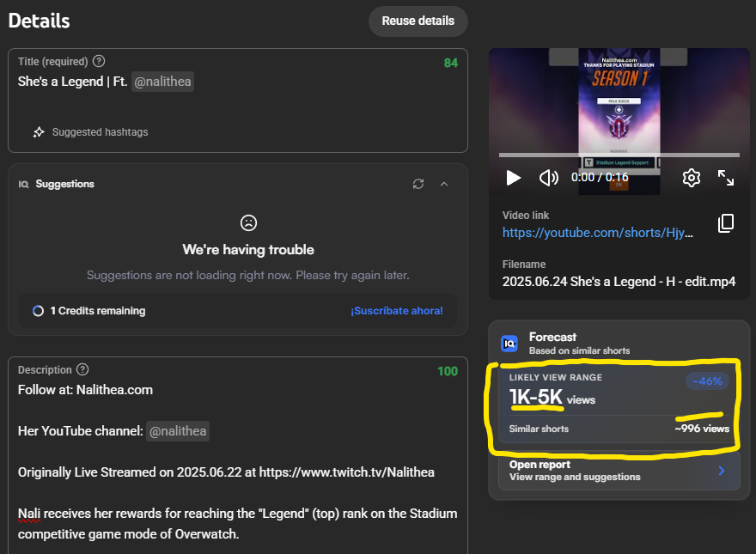Viewport: 756px width, 554px height.
Task: Expand the video preview to fullscreen
Action: point(726,178)
